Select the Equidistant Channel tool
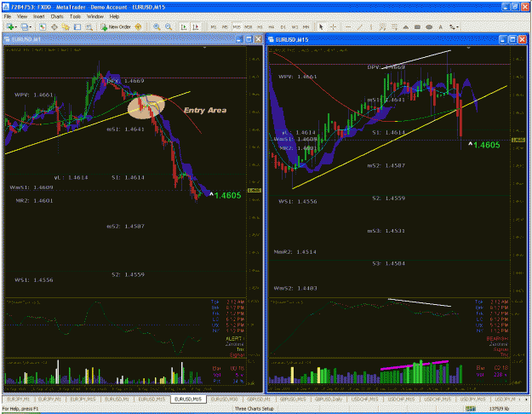This screenshot has height=414, width=532. [382, 26]
